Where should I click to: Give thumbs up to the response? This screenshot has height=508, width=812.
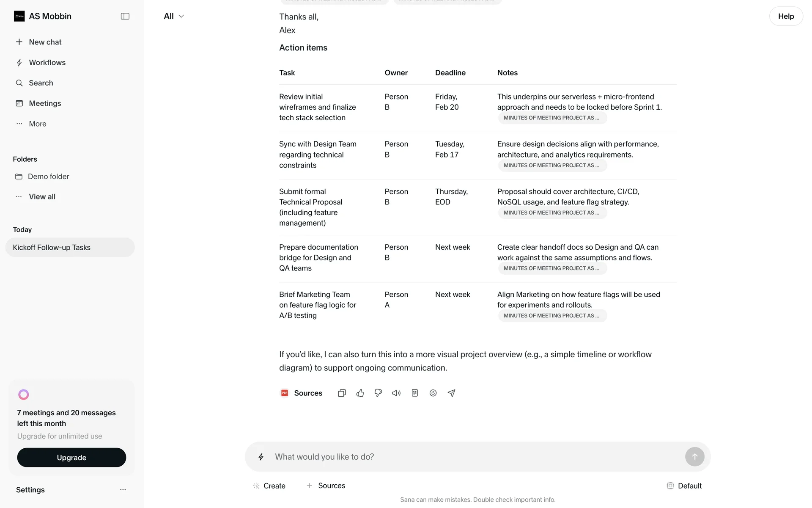click(x=360, y=393)
